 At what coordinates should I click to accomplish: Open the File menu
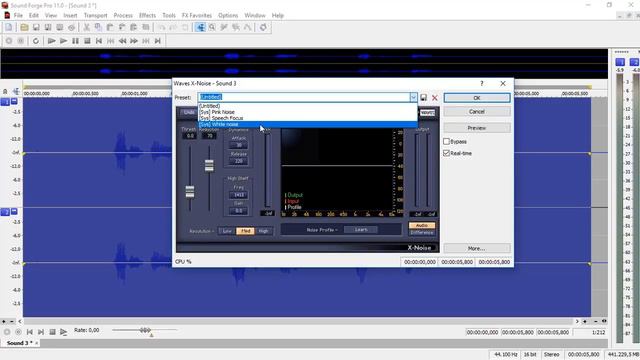(x=18, y=16)
